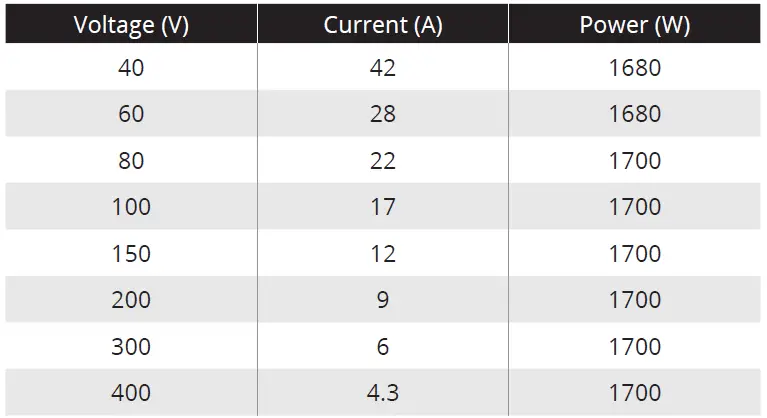Select the 150 voltage cell

pyautogui.click(x=131, y=254)
